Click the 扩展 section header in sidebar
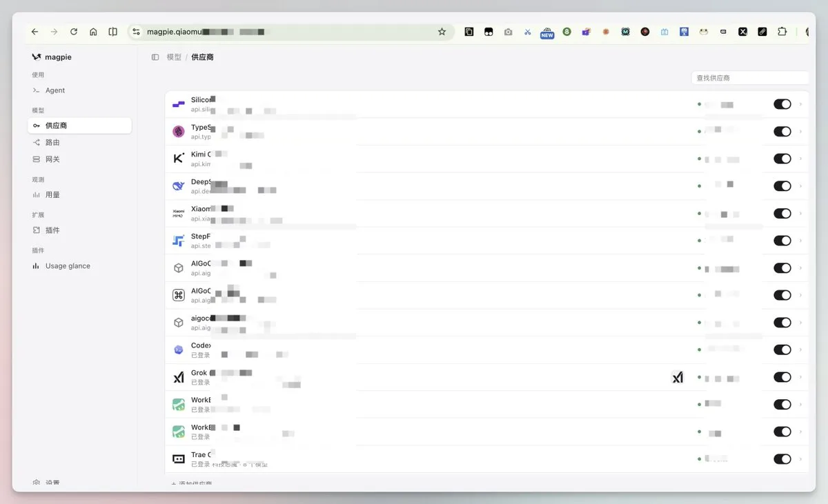 [38, 215]
